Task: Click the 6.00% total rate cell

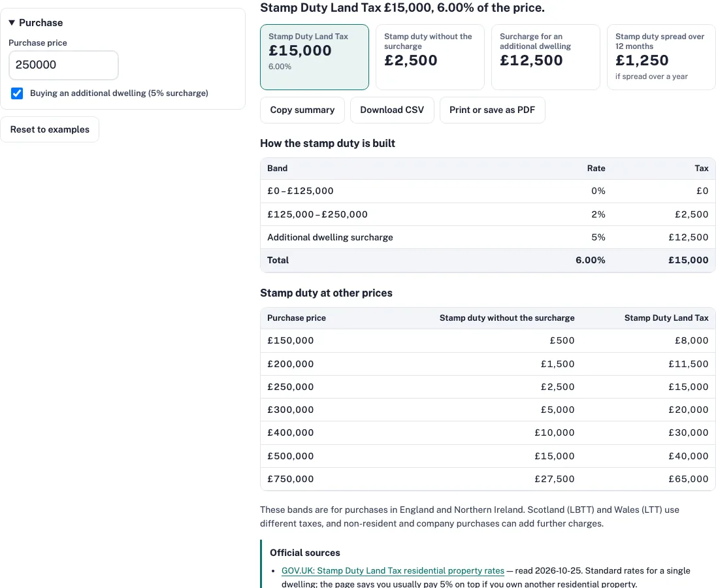Action: tap(591, 260)
